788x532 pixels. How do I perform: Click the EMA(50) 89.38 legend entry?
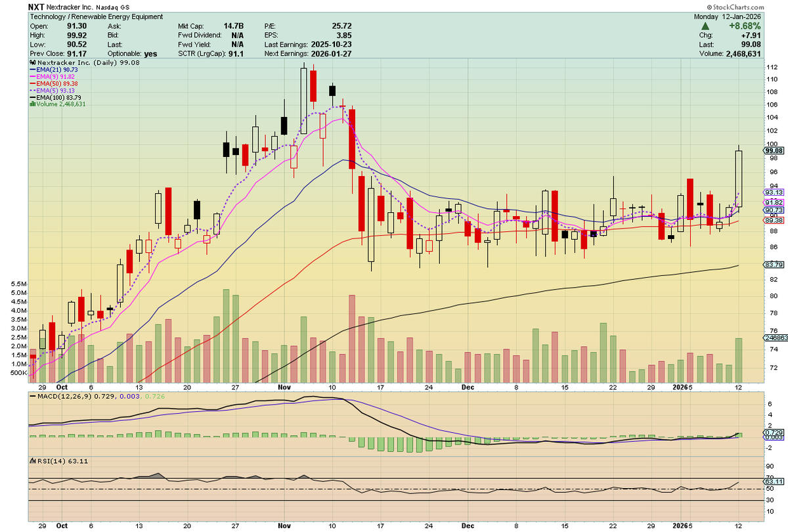coord(54,83)
